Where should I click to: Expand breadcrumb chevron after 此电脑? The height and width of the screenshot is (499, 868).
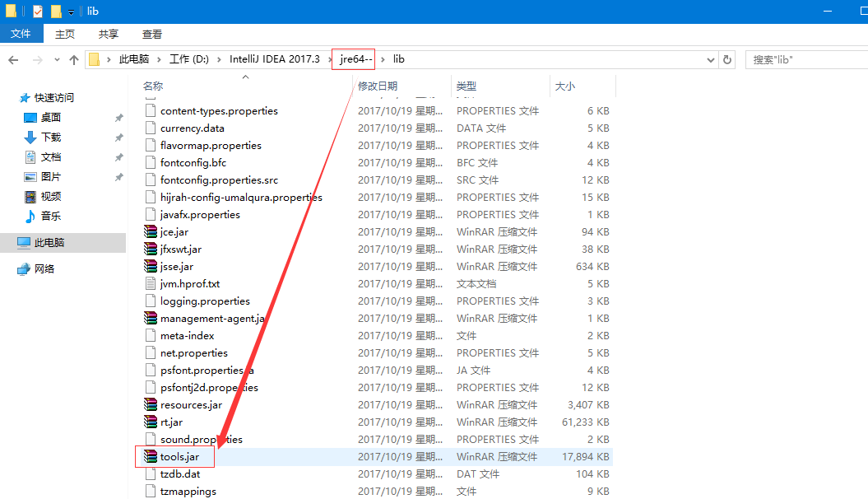(x=160, y=59)
